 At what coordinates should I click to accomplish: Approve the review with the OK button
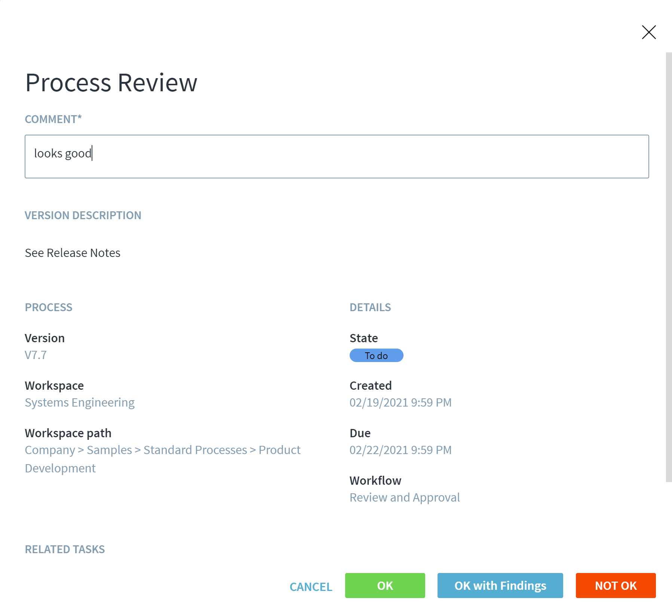pyautogui.click(x=385, y=585)
